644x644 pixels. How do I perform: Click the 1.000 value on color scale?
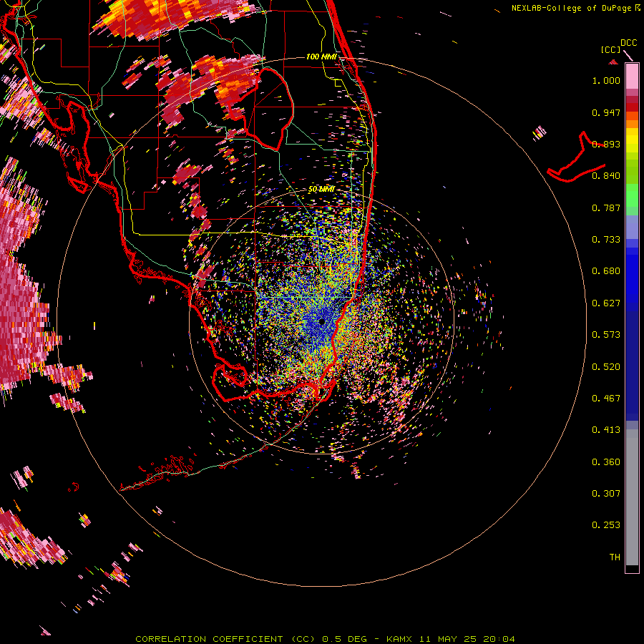pos(606,80)
